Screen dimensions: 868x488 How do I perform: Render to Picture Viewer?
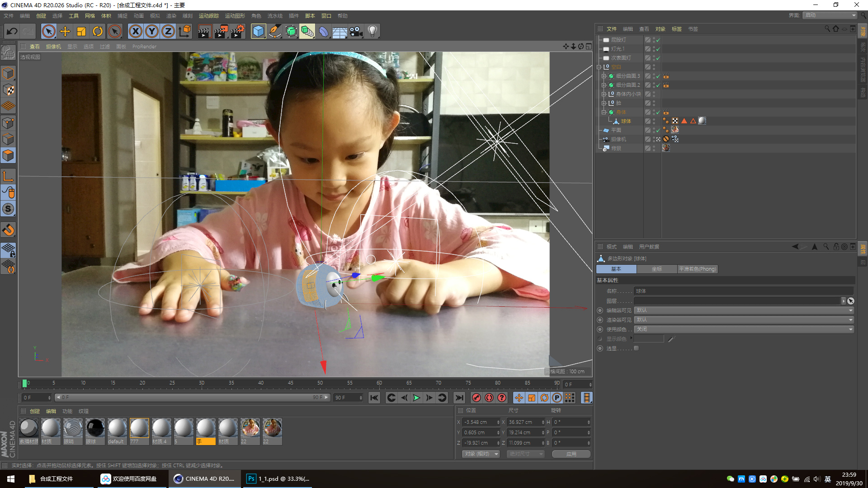pyautogui.click(x=221, y=31)
